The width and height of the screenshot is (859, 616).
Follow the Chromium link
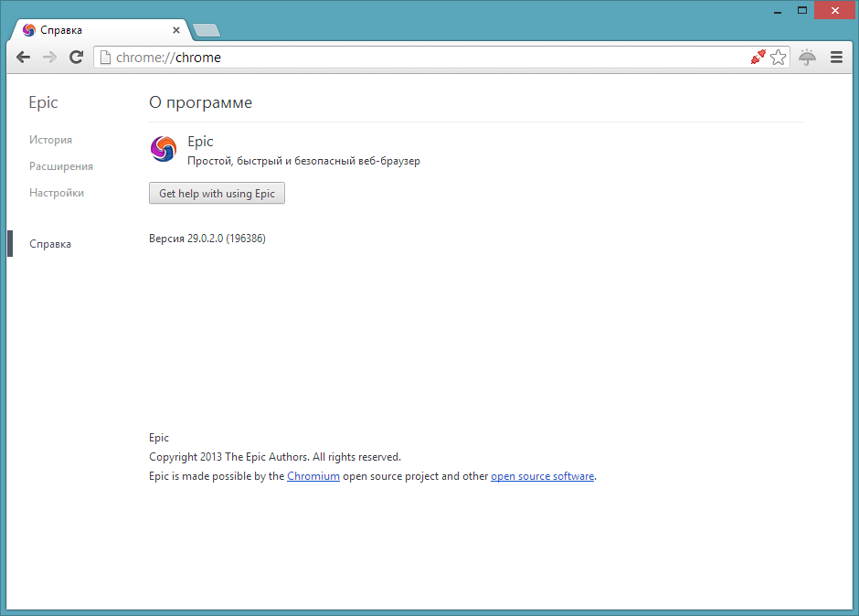pos(313,476)
